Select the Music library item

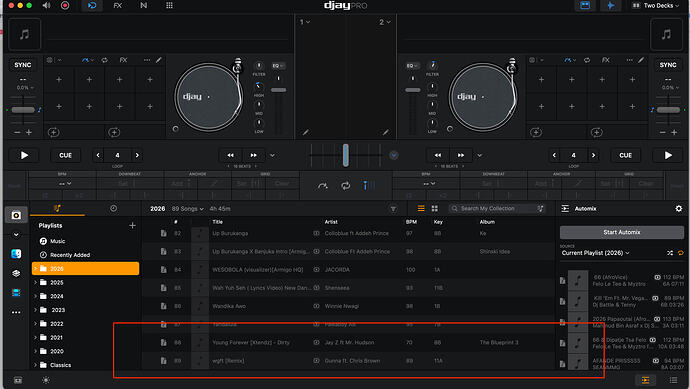click(58, 241)
